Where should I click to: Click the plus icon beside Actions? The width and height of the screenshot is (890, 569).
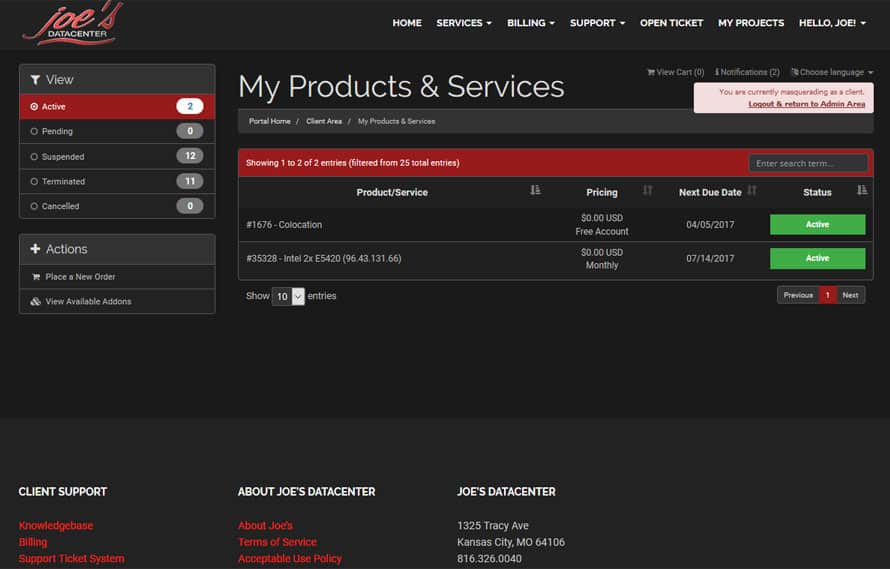pos(35,249)
